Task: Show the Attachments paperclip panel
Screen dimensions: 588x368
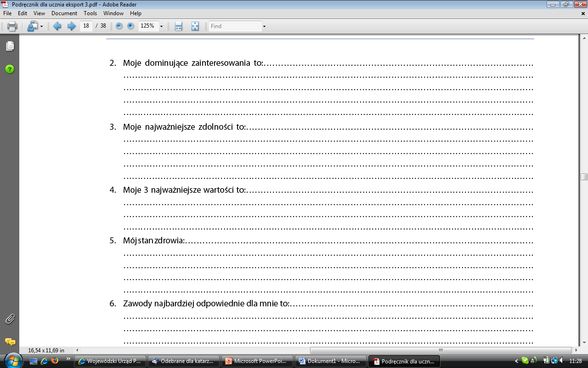Action: (x=10, y=319)
